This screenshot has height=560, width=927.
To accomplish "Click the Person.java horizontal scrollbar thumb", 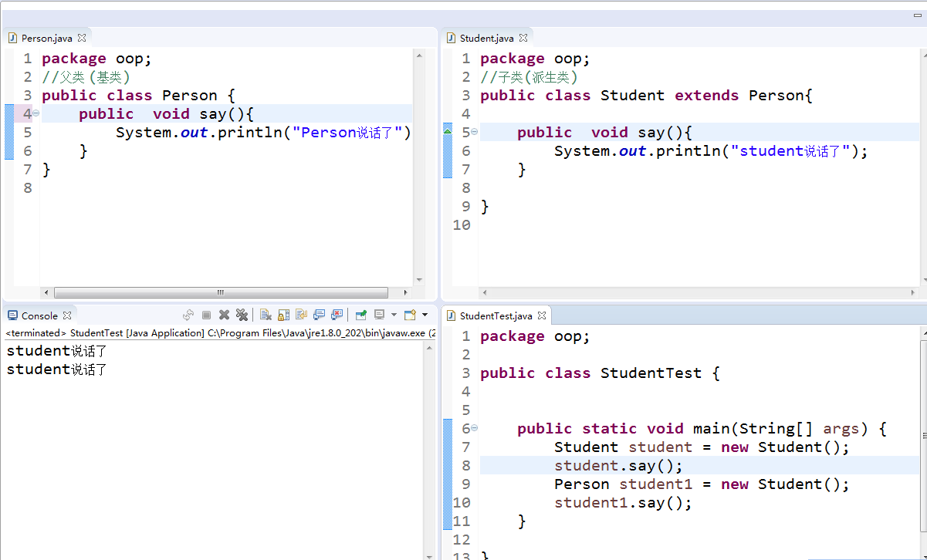I will [x=221, y=292].
